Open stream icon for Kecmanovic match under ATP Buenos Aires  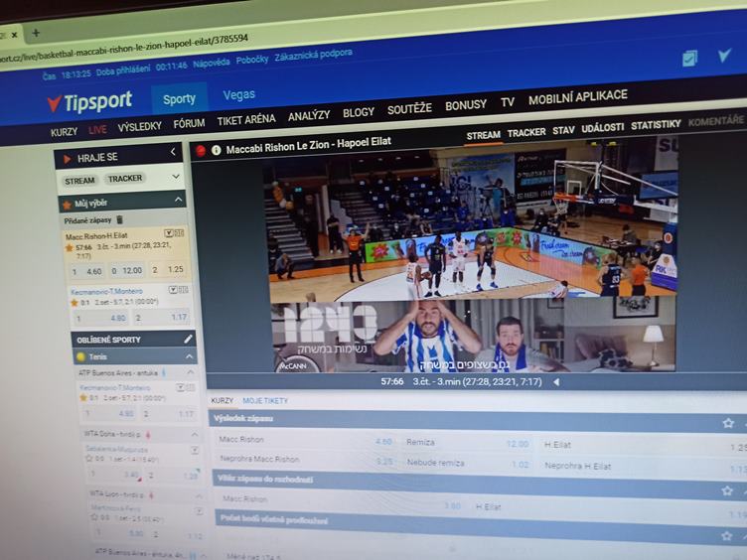(x=181, y=388)
